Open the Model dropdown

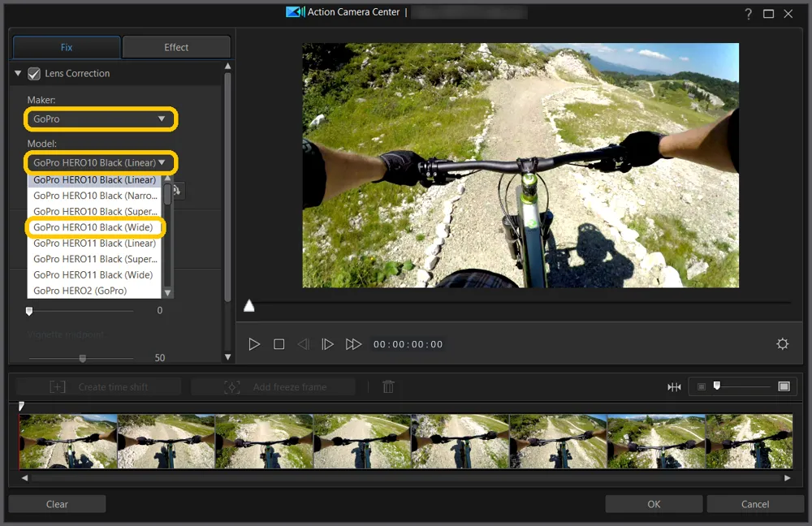tap(101, 162)
